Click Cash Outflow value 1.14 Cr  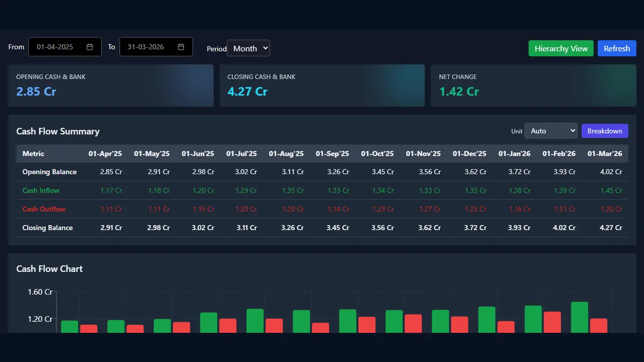tap(338, 209)
